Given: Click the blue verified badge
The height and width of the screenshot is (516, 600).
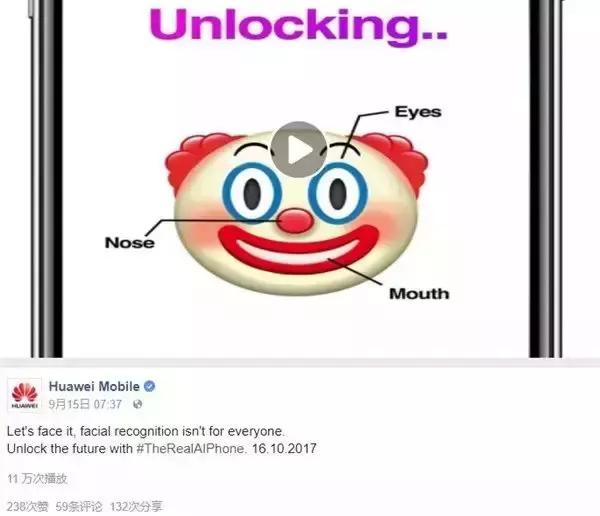Looking at the screenshot, I should (x=149, y=386).
